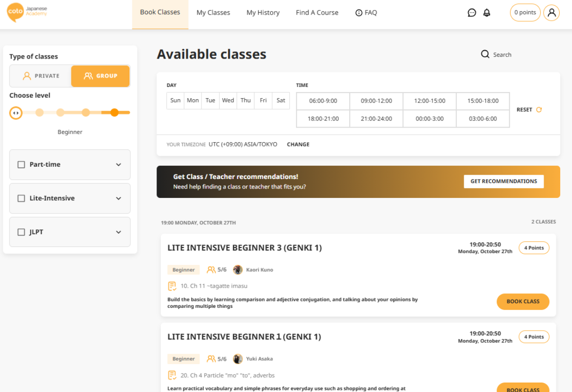Book the Lite Intensive Beginner 3 class

[x=522, y=301]
